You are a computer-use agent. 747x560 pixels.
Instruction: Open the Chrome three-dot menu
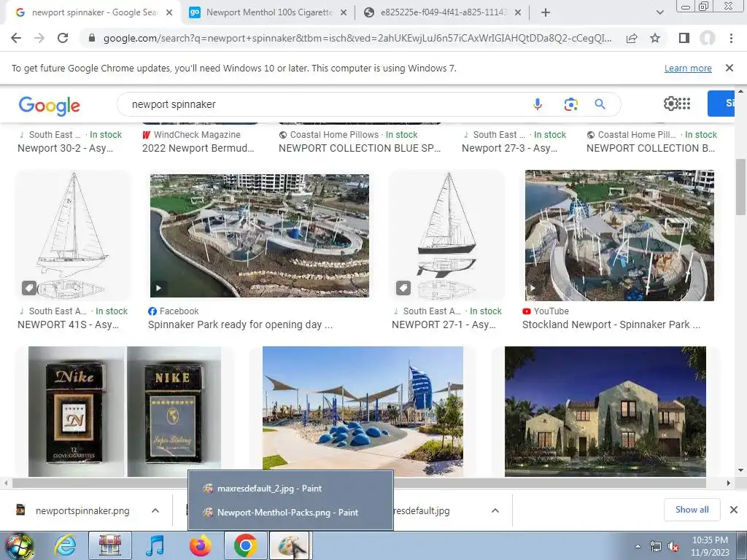click(731, 38)
